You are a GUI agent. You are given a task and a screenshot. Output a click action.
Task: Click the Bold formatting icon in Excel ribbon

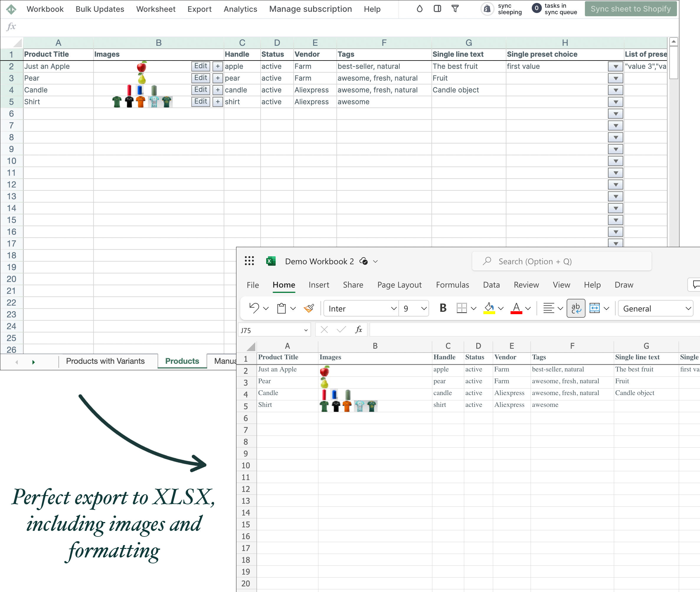442,308
